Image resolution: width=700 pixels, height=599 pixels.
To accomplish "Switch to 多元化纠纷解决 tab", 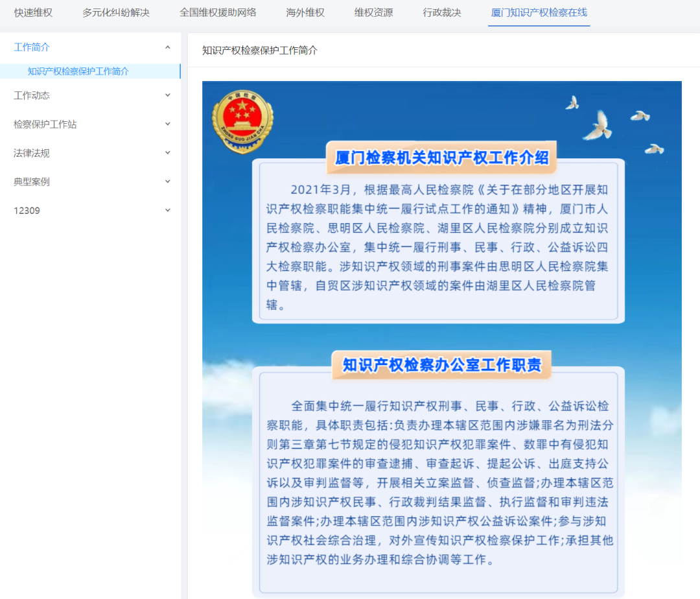I will click(x=116, y=12).
